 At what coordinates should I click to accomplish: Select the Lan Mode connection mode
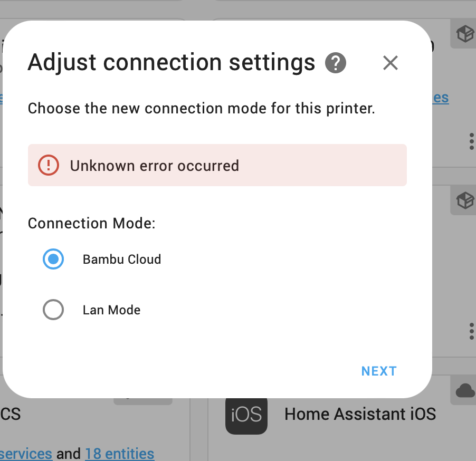(53, 310)
